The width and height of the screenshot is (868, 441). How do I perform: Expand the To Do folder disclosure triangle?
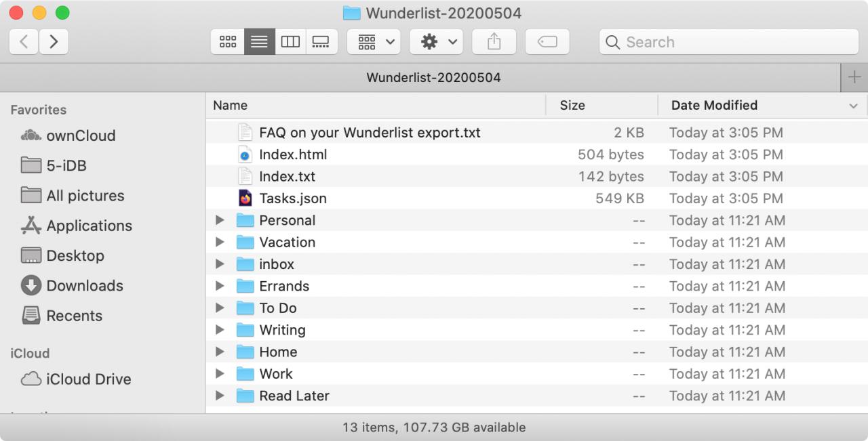pos(219,308)
